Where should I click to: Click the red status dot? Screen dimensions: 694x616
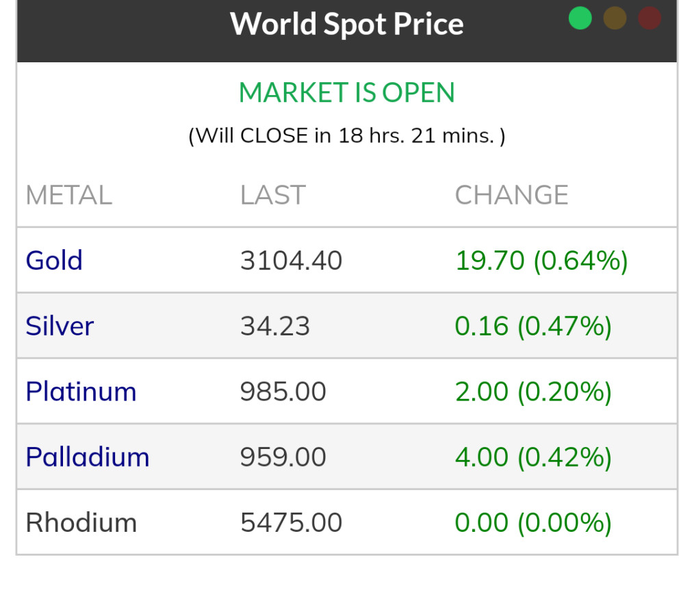coord(650,18)
